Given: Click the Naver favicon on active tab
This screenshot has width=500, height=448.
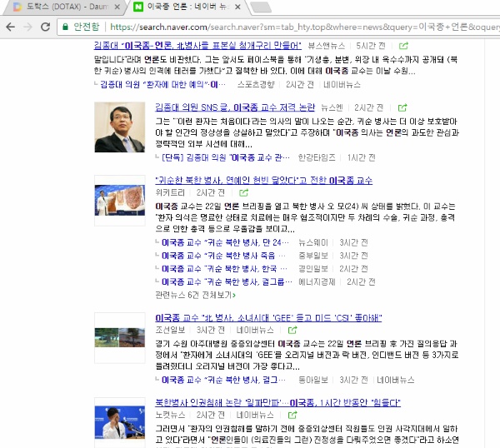Looking at the screenshot, I should point(138,7).
